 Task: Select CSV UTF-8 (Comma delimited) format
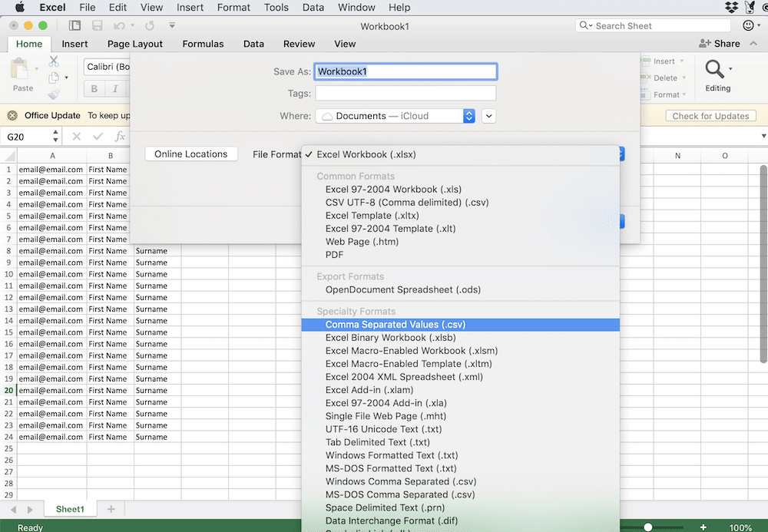[x=460, y=203]
